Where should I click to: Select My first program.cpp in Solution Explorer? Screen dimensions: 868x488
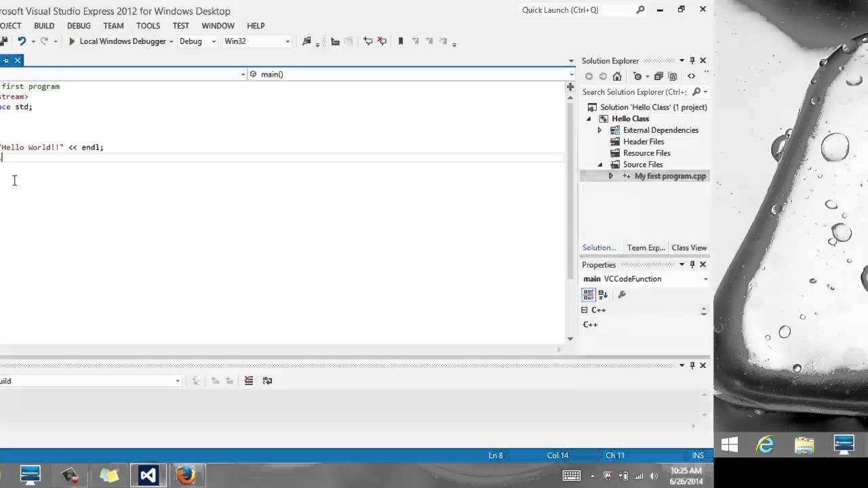click(670, 176)
